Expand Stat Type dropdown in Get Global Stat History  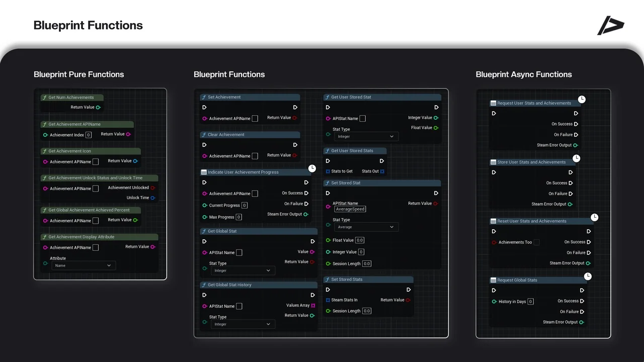pyautogui.click(x=243, y=324)
